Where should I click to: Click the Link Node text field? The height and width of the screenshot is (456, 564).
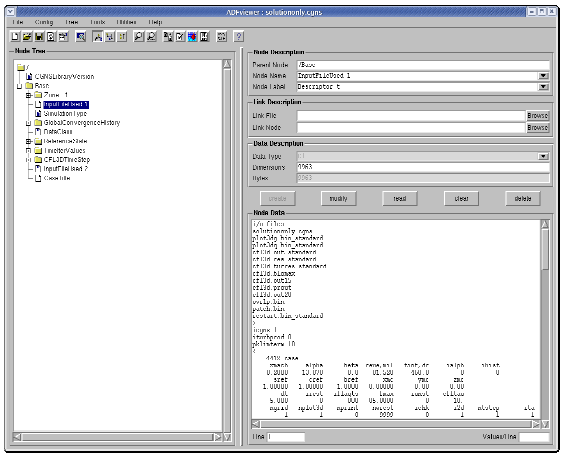click(x=411, y=128)
